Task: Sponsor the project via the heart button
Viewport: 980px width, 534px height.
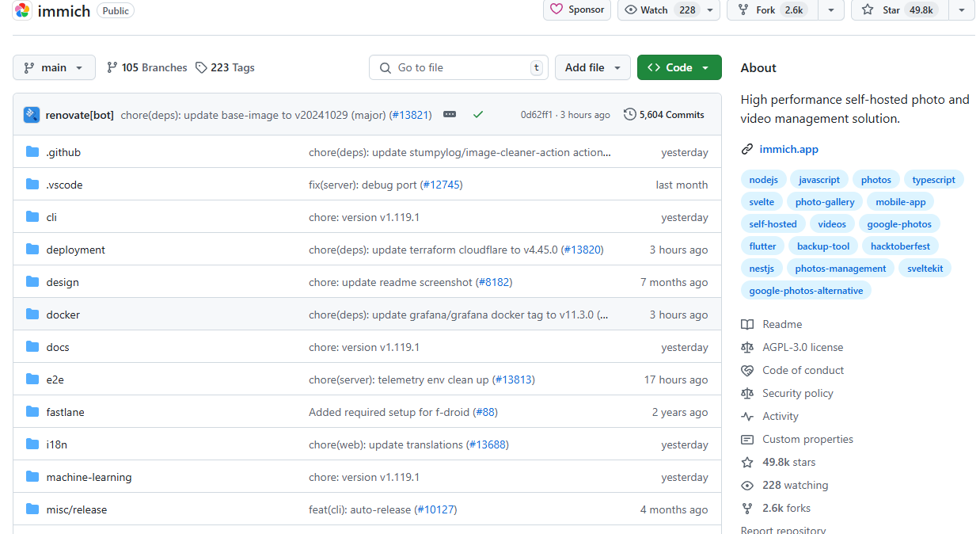Action: click(577, 10)
